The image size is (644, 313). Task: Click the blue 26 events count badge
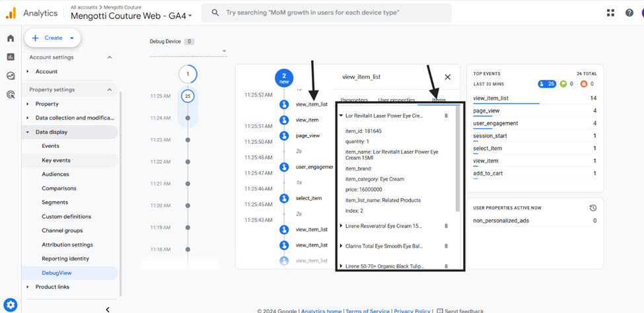tap(547, 85)
